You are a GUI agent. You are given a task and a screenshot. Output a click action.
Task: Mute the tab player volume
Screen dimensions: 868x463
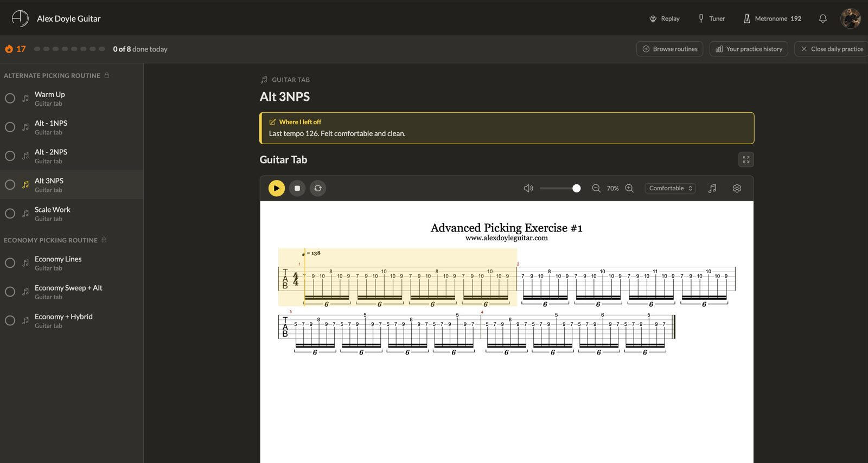point(528,188)
